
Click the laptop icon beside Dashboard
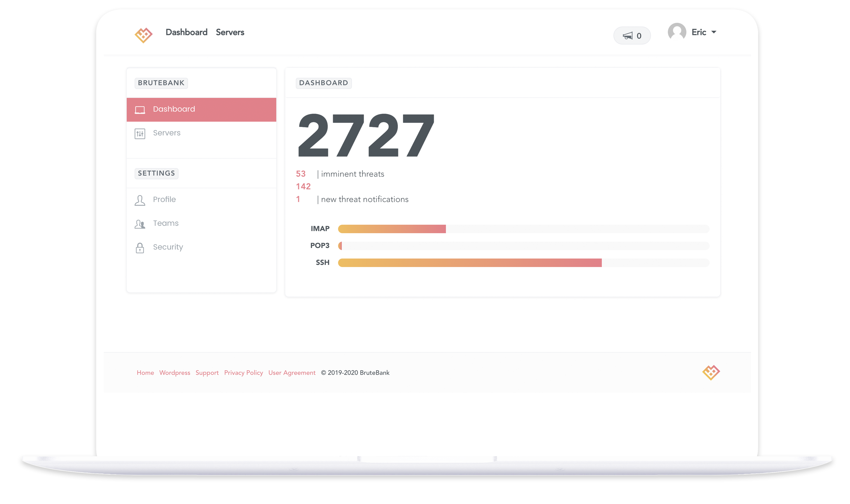(140, 110)
